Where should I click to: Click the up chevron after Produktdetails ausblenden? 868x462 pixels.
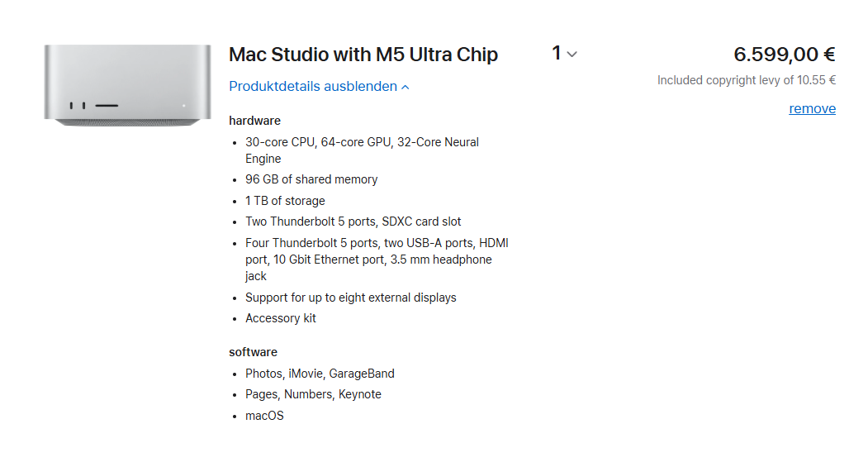click(x=406, y=87)
